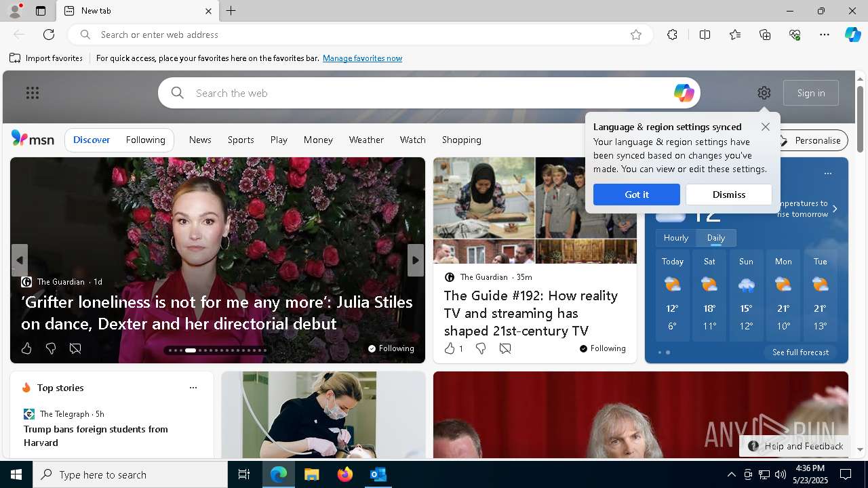Screen dimensions: 868x488
Task: Click into the address bar
Action: click(359, 35)
